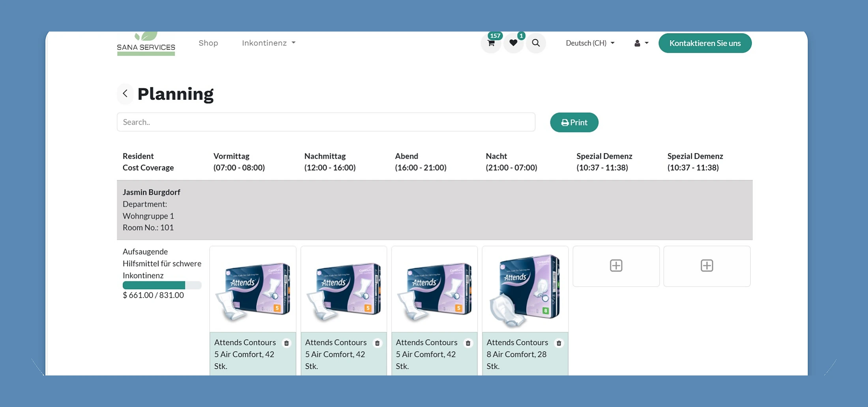Open the Abend Attends Contours 5 image
The image size is (868, 407).
434,290
